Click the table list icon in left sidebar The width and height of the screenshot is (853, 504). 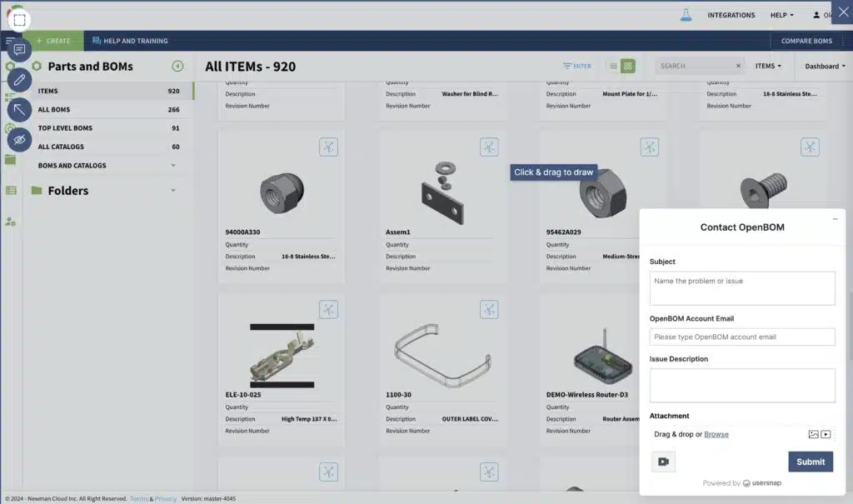click(10, 191)
